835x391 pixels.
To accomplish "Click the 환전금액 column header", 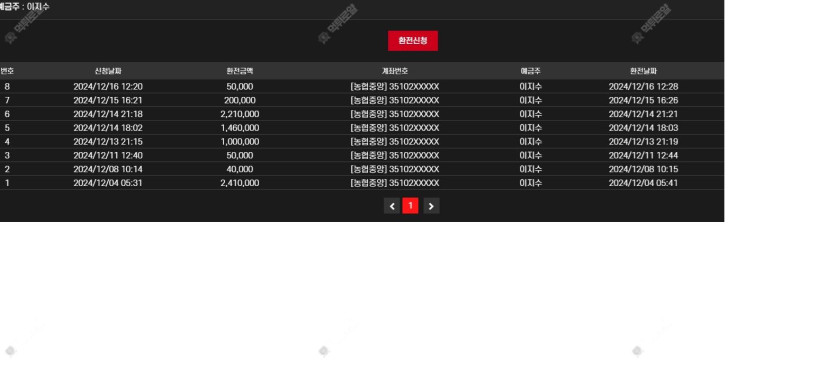I will (240, 71).
